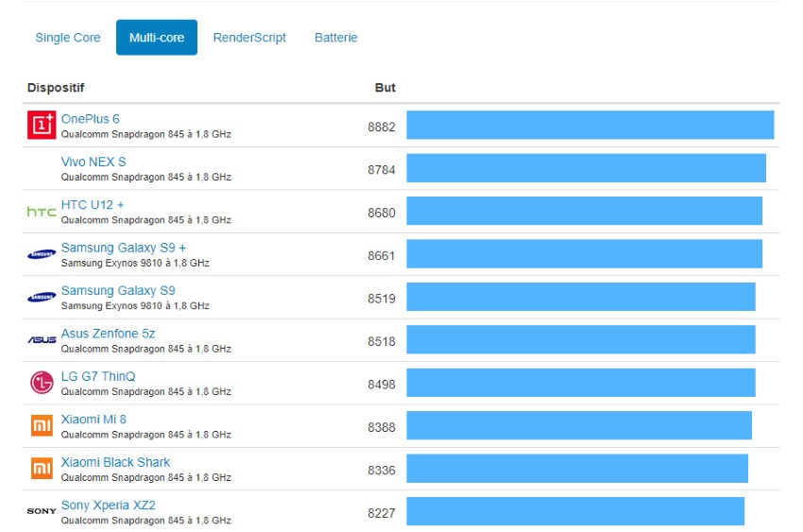Click Snapdragon 845 text under HTC U12 +
The height and width of the screenshot is (532, 803).
(147, 220)
